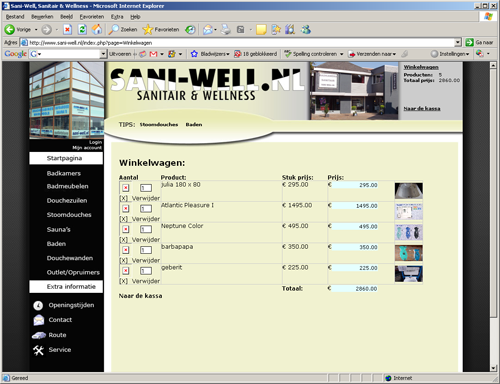Follow the Naar de kassa link below cart
The height and width of the screenshot is (384, 500).
(140, 296)
